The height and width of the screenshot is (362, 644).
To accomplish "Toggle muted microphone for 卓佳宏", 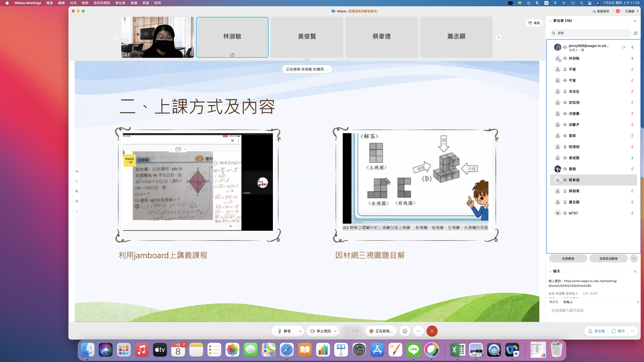I will point(632,92).
